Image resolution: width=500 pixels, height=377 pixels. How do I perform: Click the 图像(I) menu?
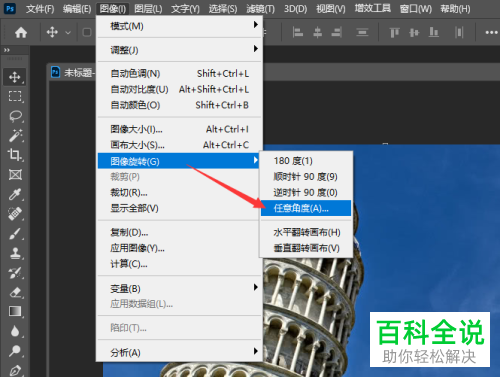pyautogui.click(x=113, y=9)
